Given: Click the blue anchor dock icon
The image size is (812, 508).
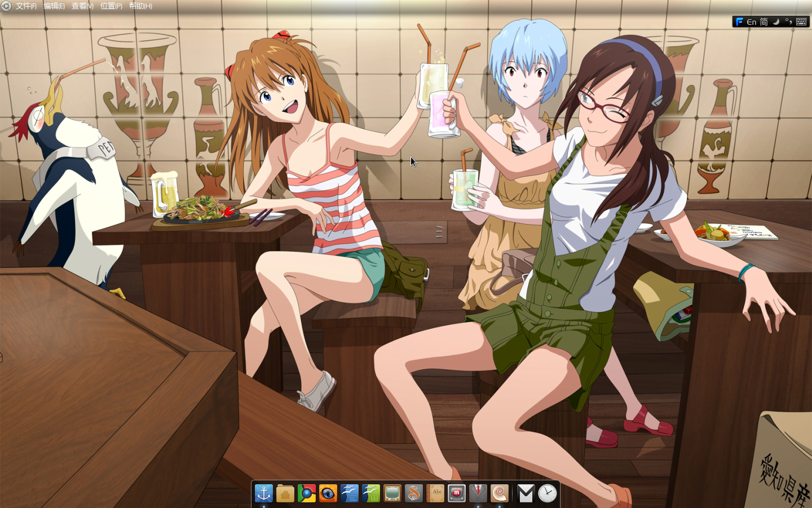Looking at the screenshot, I should 264,493.
